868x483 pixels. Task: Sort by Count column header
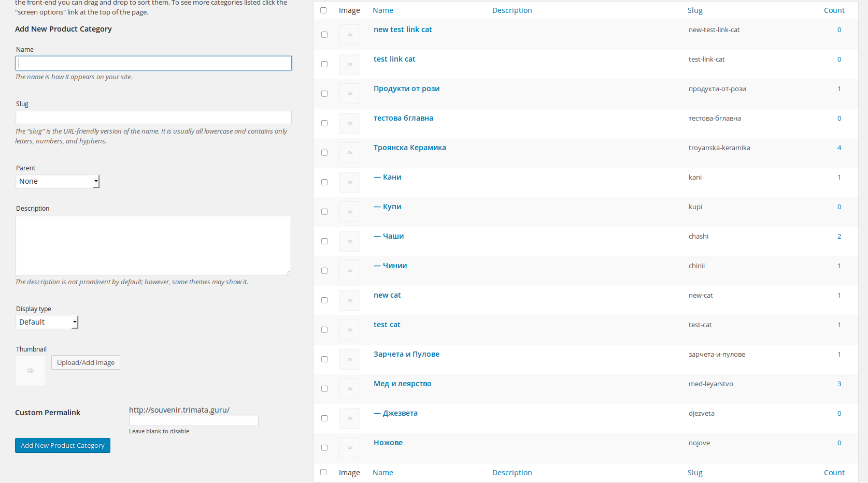tap(834, 10)
